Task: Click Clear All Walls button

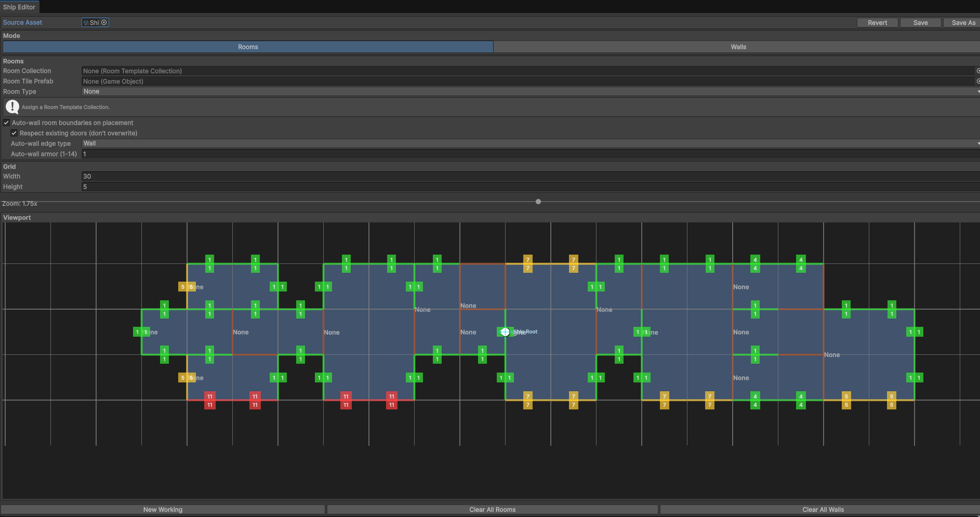Action: pyautogui.click(x=822, y=509)
